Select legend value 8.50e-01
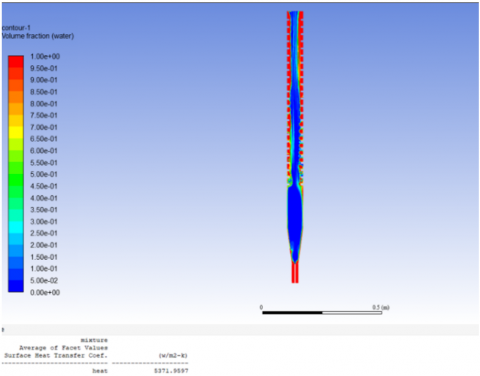Image resolution: width=480 pixels, height=376 pixels. click(x=44, y=92)
